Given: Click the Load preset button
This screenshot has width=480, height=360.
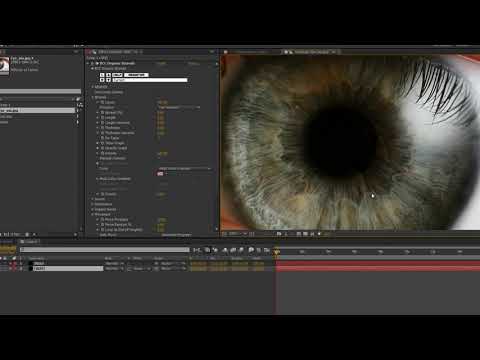Looking at the screenshot, I should 117,75.
